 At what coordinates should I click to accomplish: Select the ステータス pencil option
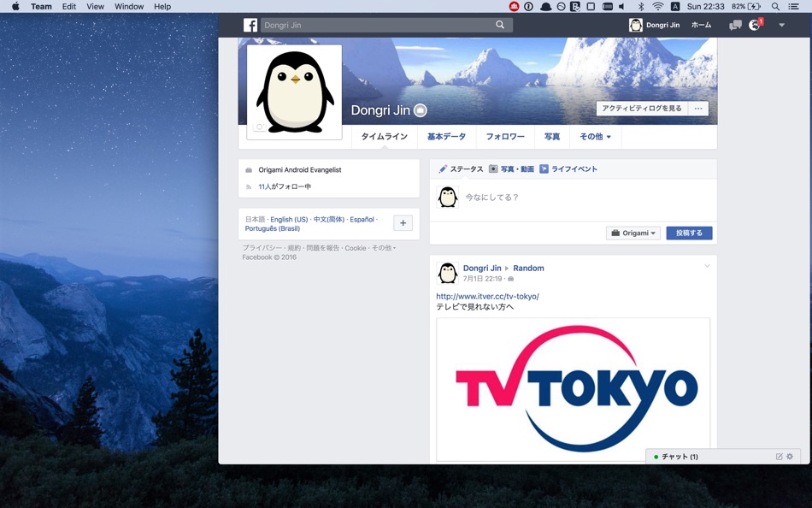pos(461,169)
